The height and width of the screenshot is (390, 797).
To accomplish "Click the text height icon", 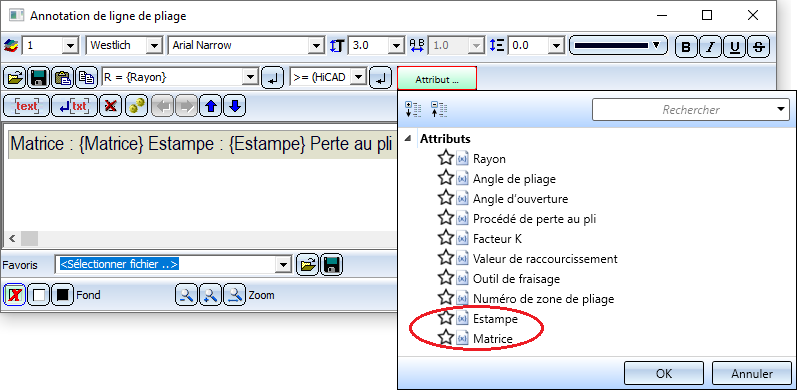I will pos(338,45).
